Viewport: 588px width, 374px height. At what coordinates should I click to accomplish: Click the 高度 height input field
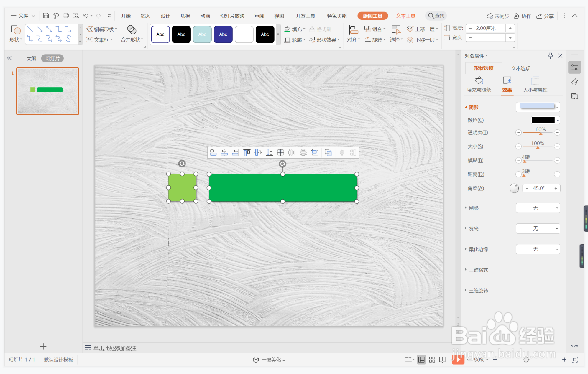(490, 28)
